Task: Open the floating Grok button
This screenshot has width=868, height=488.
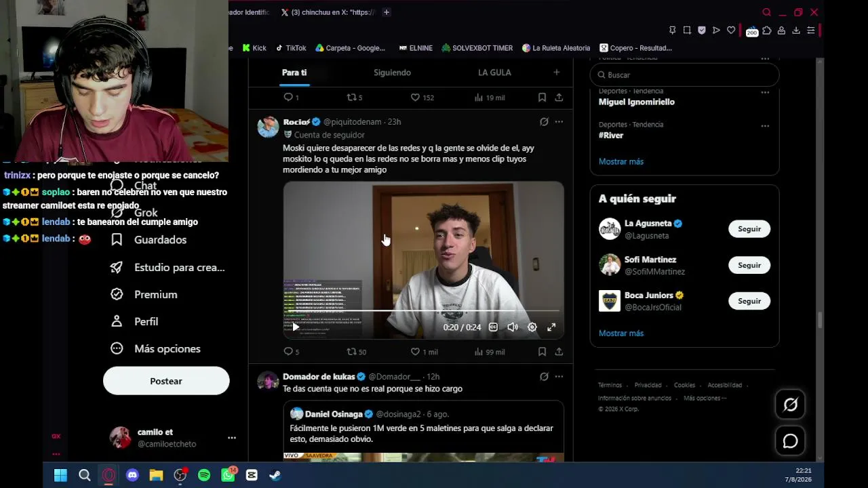Action: pyautogui.click(x=791, y=405)
